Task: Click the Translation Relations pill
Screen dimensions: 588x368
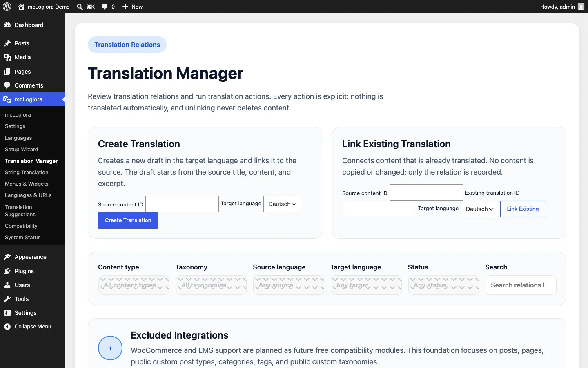Action: [127, 45]
